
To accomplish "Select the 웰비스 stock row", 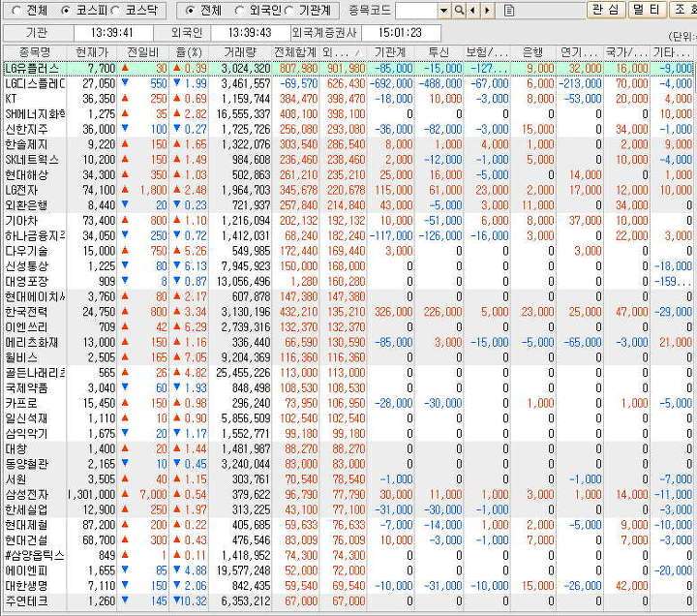I will point(348,357).
